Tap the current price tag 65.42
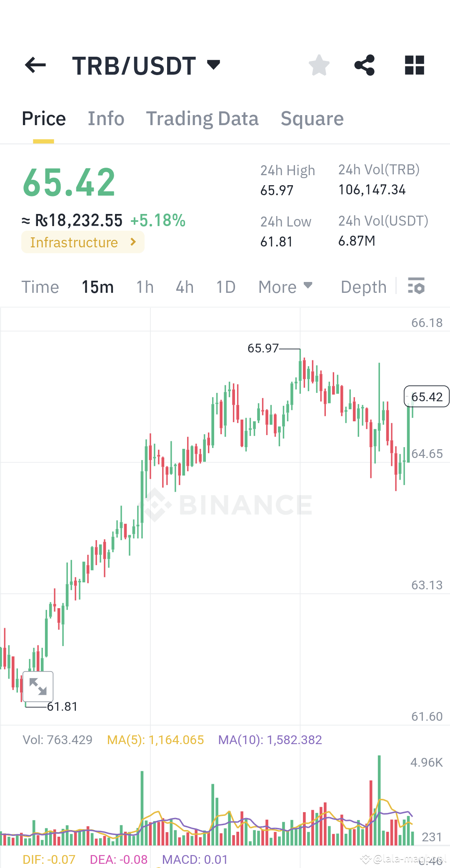Image resolution: width=450 pixels, height=868 pixels. pos(426,397)
